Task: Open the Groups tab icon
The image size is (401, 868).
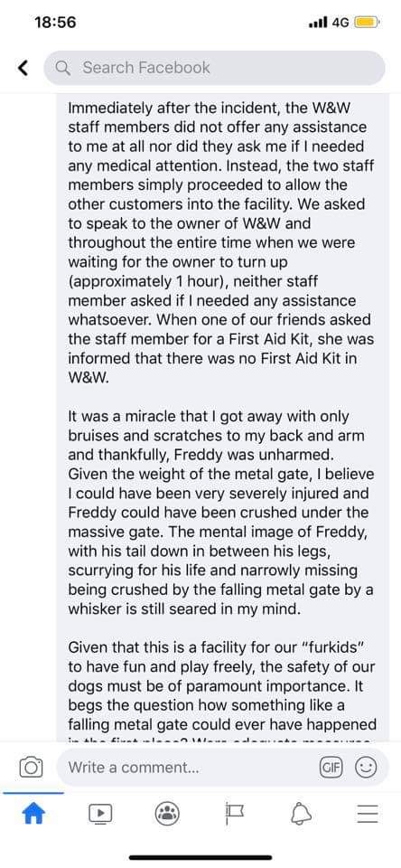Action: [166, 813]
